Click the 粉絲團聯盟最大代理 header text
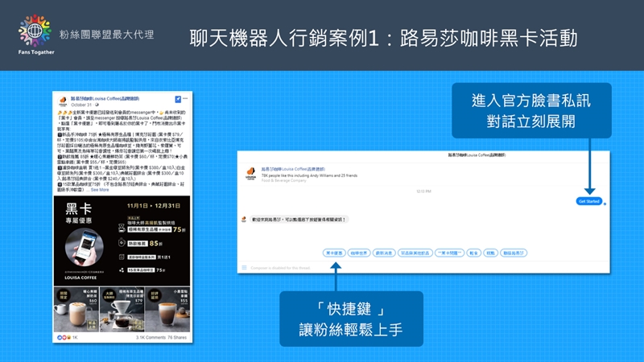Image resolution: width=644 pixels, height=362 pixels. click(x=106, y=35)
